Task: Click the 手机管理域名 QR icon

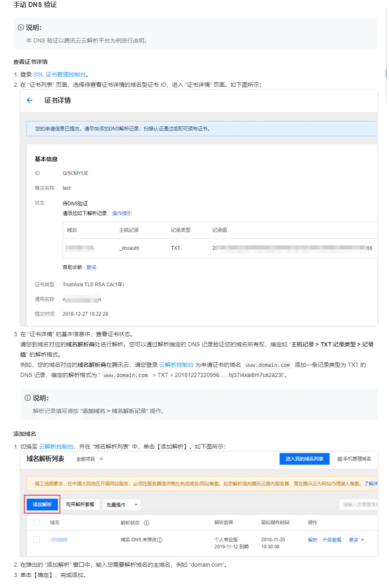Action: 340,459
